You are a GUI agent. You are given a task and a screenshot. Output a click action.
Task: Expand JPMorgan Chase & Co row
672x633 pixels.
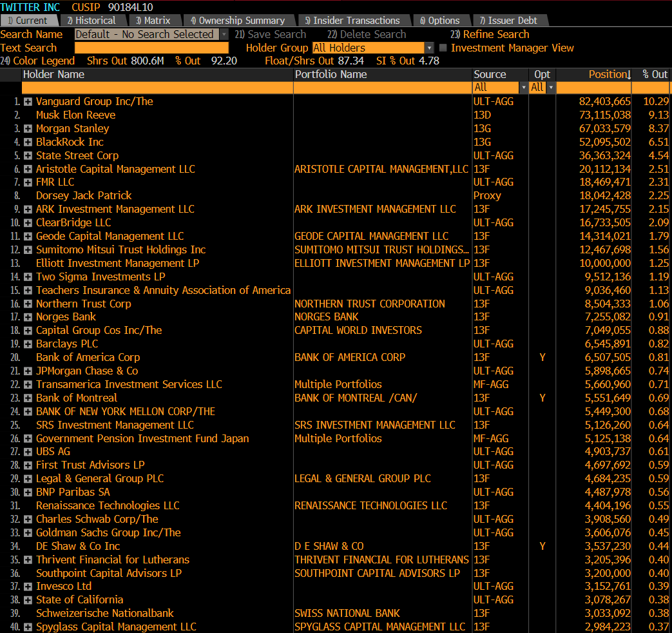[x=28, y=371]
